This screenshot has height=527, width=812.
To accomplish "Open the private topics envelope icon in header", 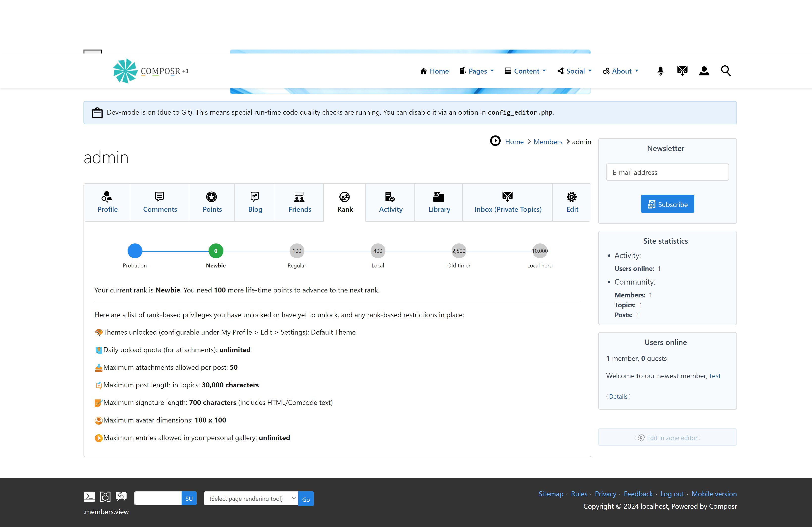I will [x=682, y=71].
